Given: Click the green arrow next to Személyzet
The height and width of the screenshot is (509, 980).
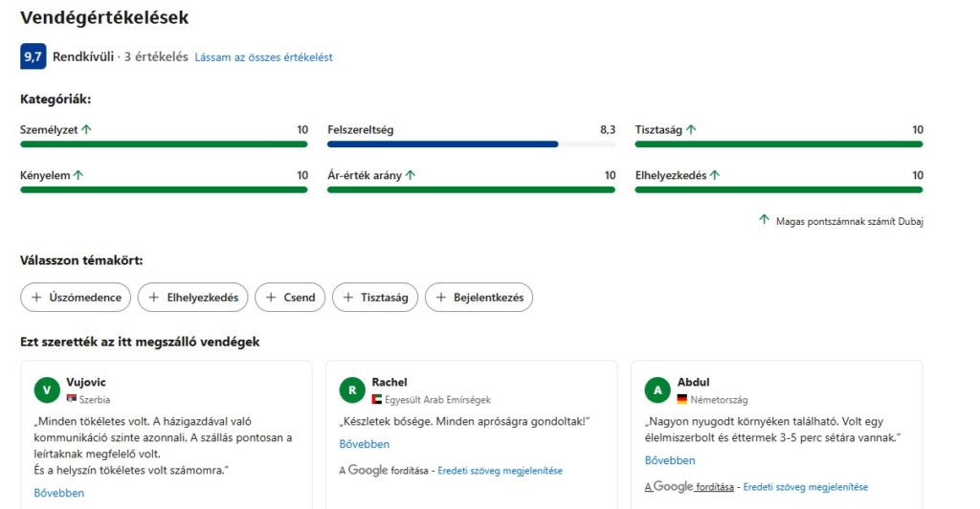Looking at the screenshot, I should coord(86,129).
